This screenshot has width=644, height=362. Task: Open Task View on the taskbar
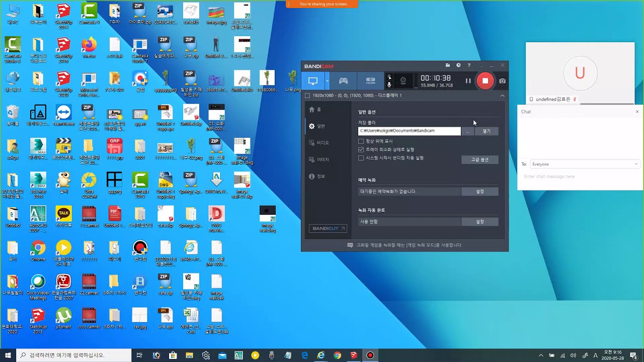click(x=140, y=355)
